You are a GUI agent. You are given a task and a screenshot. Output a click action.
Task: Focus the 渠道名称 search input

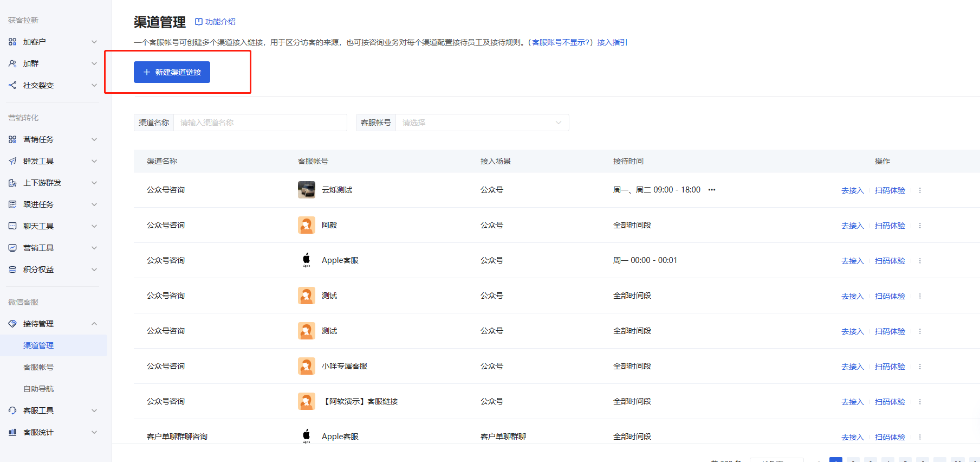click(x=260, y=123)
